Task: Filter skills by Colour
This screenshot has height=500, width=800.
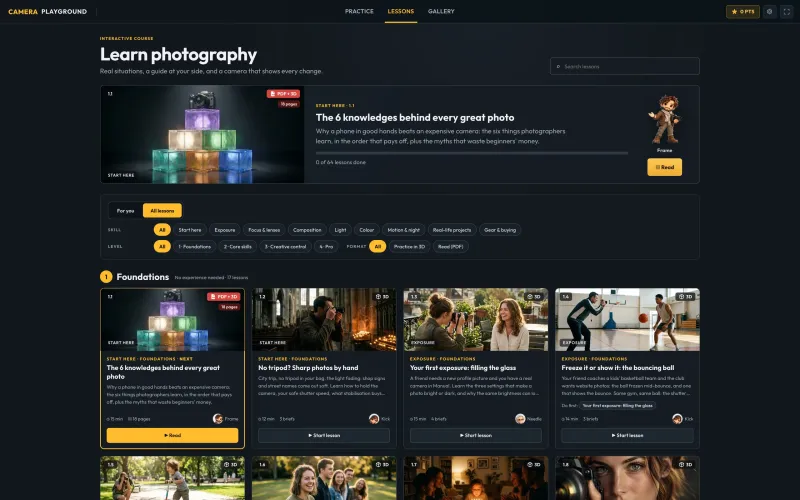Action: point(367,230)
